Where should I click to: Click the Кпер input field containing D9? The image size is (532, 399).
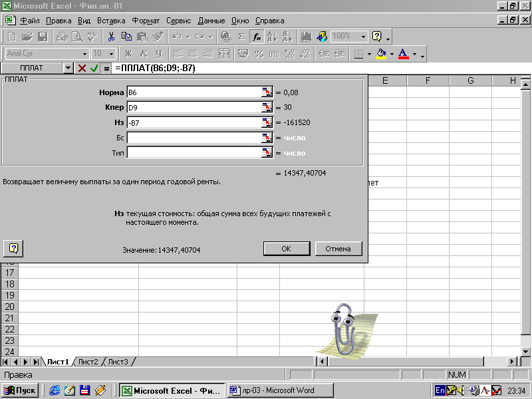[x=194, y=107]
